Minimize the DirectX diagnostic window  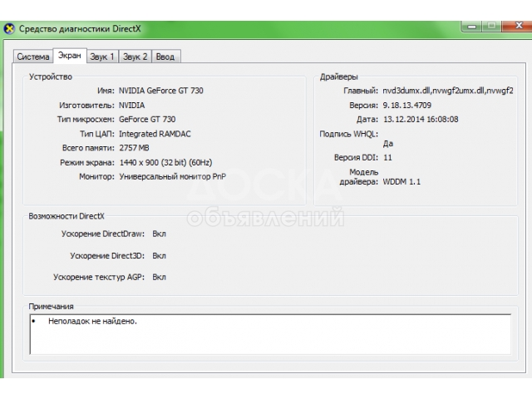[470, 27]
